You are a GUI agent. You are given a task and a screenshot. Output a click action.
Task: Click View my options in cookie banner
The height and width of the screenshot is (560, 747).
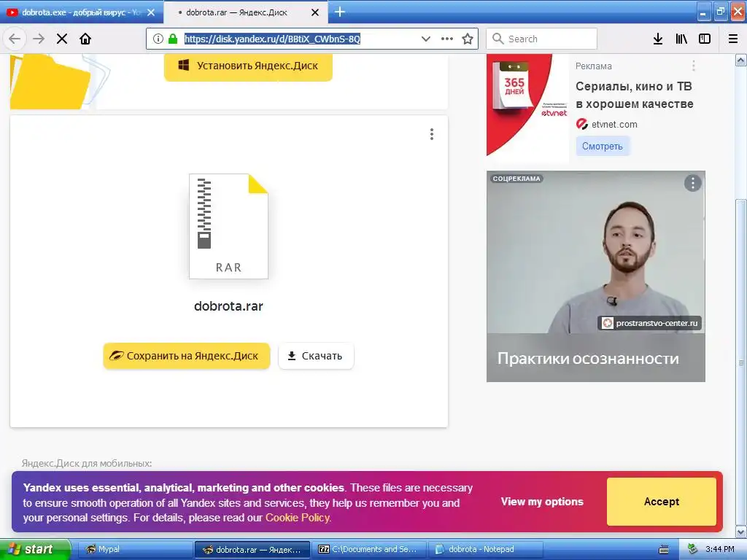point(542,502)
